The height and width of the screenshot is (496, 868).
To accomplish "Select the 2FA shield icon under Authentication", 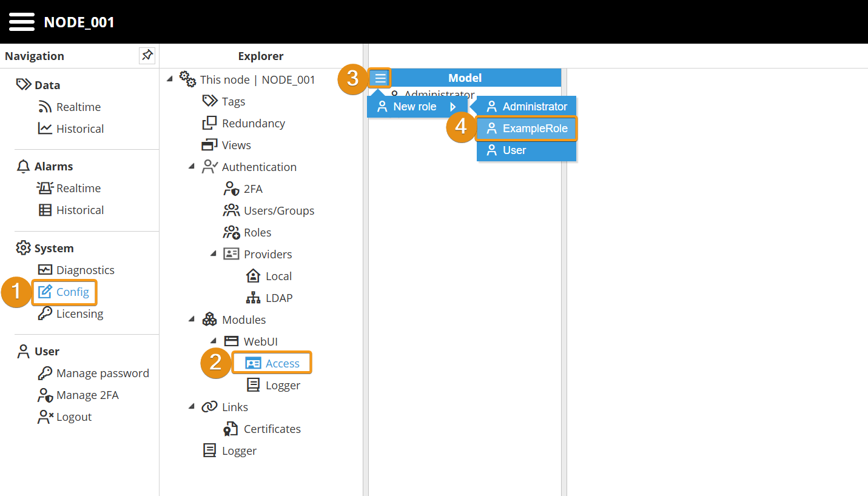I will (x=232, y=189).
